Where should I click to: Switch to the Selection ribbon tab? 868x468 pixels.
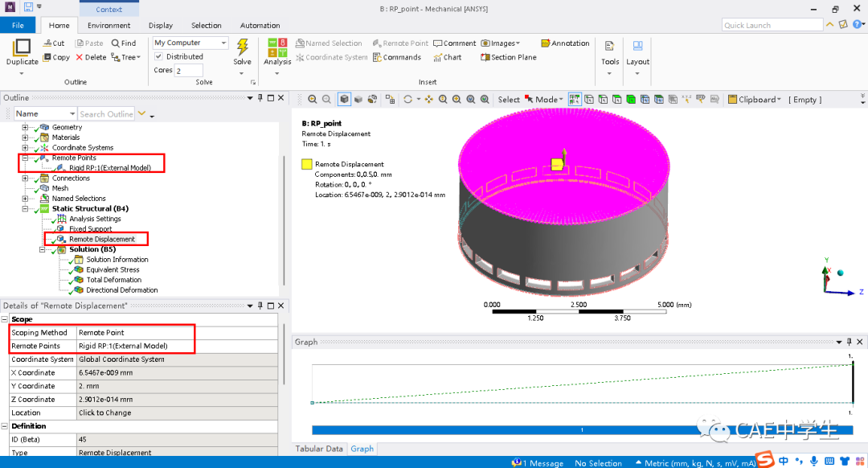pos(207,25)
